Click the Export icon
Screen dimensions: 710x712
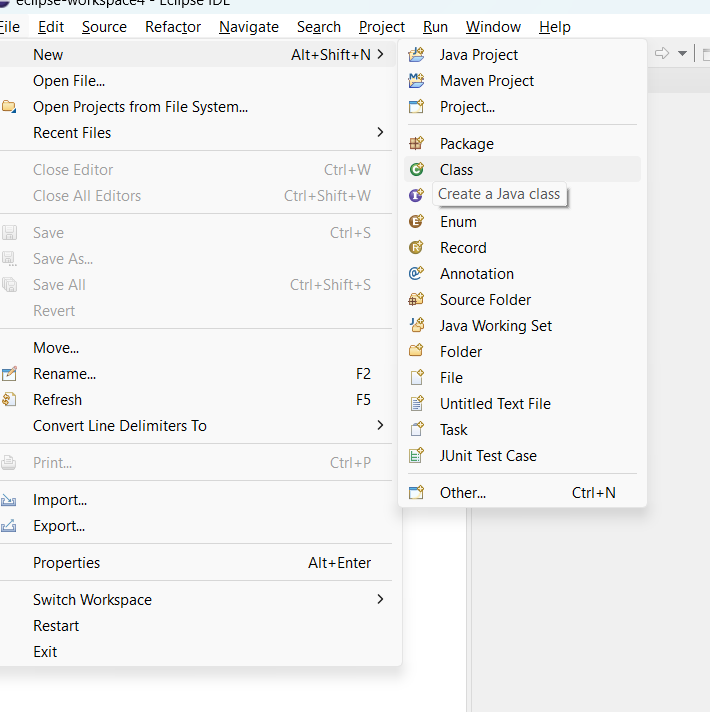[9, 526]
